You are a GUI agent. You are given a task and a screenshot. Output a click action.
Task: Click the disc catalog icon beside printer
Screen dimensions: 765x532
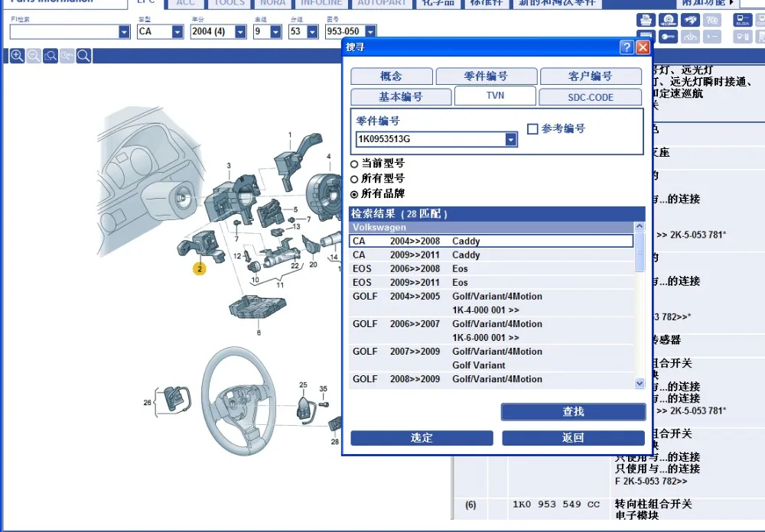pyautogui.click(x=668, y=20)
